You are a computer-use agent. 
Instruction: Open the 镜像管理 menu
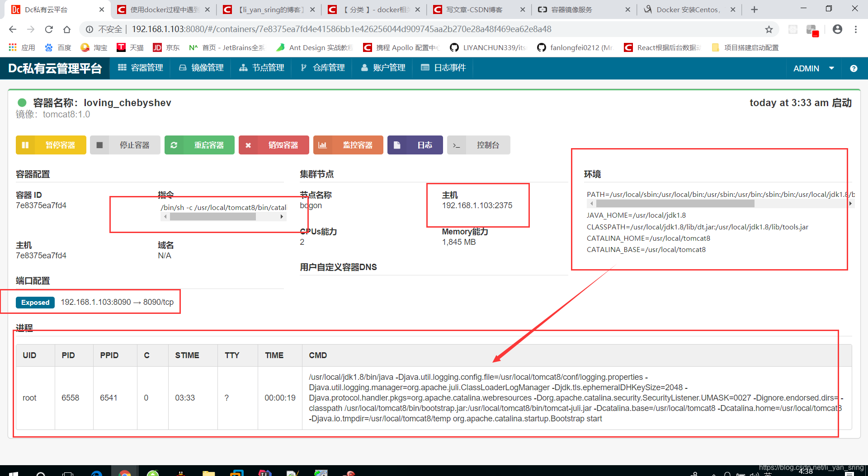[x=201, y=68]
